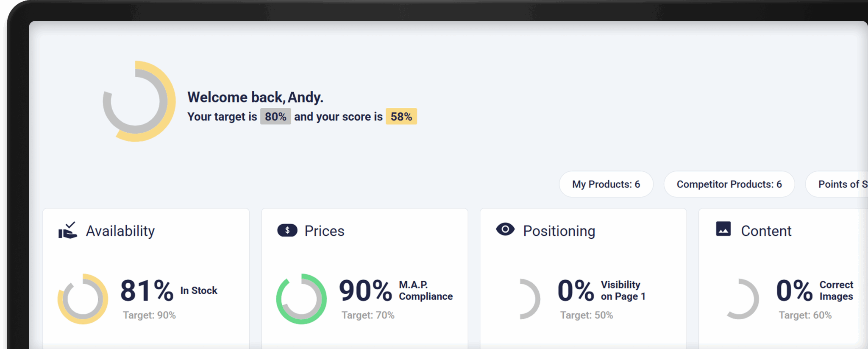Click the Content image icon

tap(723, 229)
